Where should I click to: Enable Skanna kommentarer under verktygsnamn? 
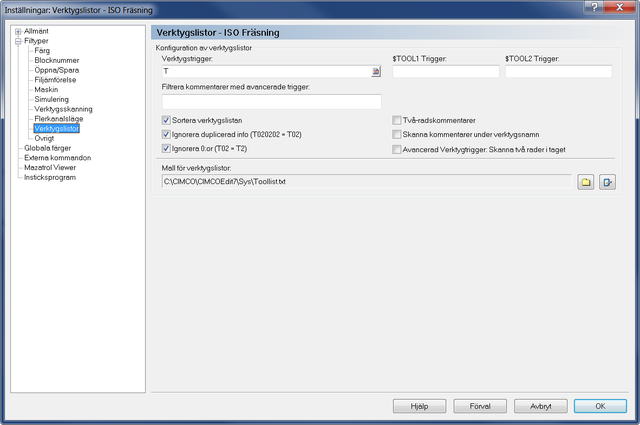396,134
